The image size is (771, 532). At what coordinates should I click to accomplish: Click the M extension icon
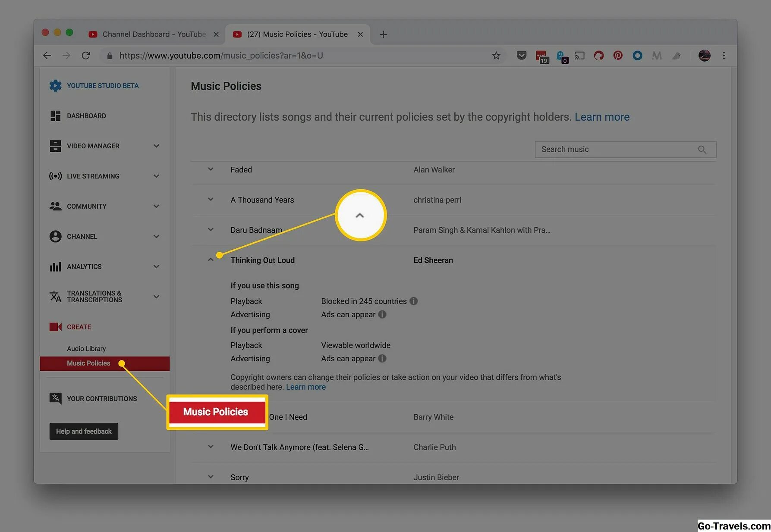coord(657,55)
